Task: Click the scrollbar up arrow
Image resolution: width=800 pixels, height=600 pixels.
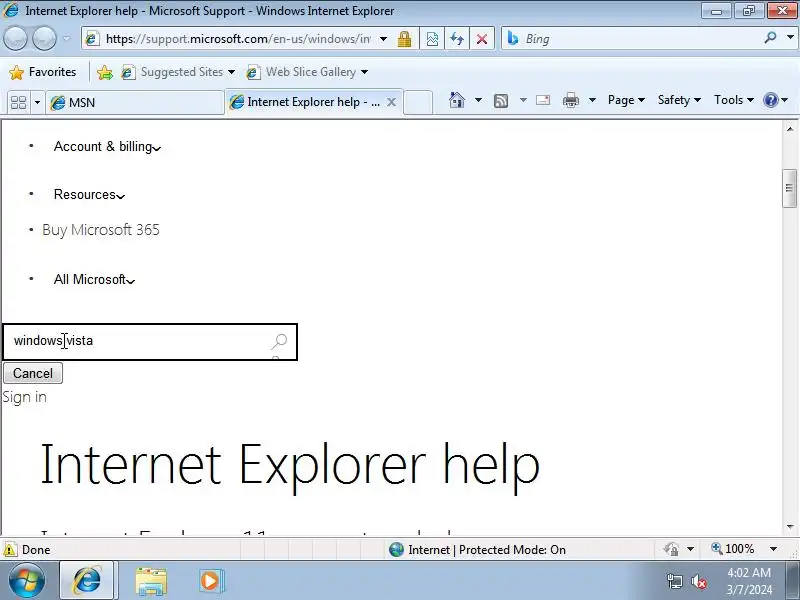Action: [789, 129]
